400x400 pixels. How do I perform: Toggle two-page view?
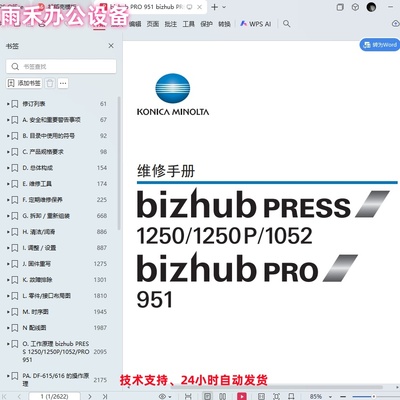222,396
